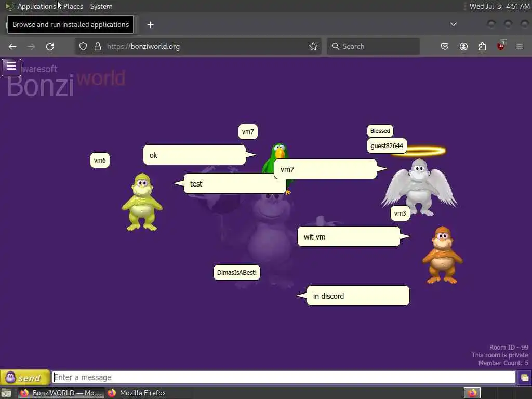
Task: Open the System menu
Action: click(101, 6)
